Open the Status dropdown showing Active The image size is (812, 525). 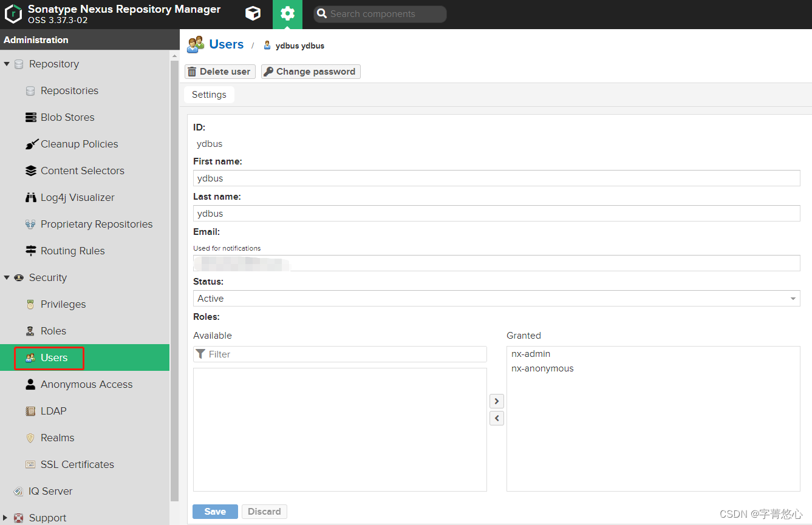[496, 299]
